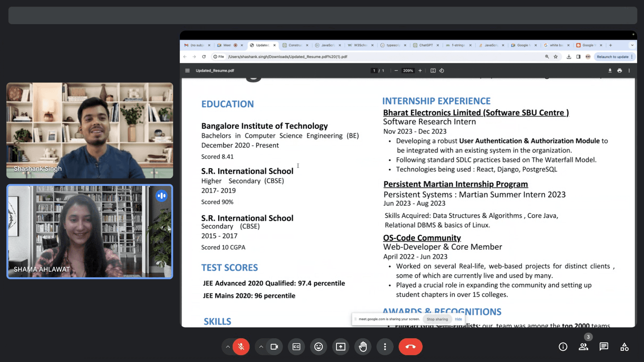Image resolution: width=644 pixels, height=362 pixels.
Task: Leave the call with red hangup button
Action: pos(410,347)
